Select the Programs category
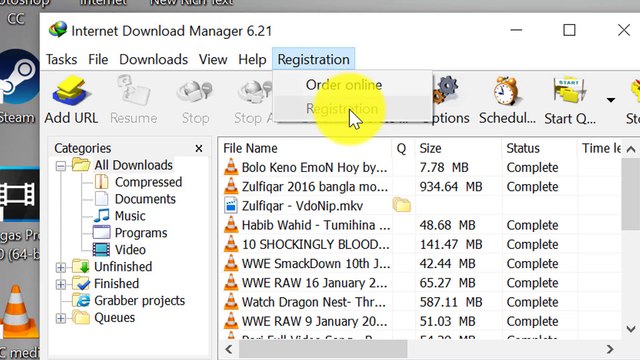Image resolution: width=640 pixels, height=360 pixels. point(141,233)
